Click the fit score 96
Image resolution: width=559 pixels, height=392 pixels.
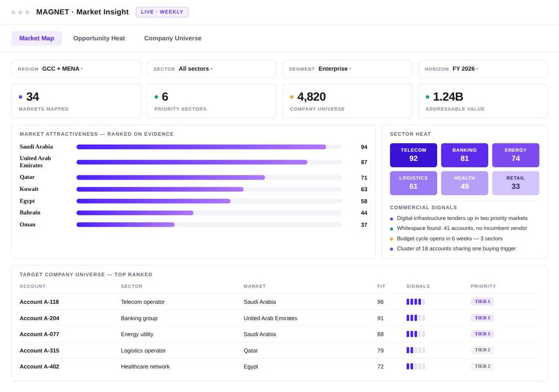381,302
